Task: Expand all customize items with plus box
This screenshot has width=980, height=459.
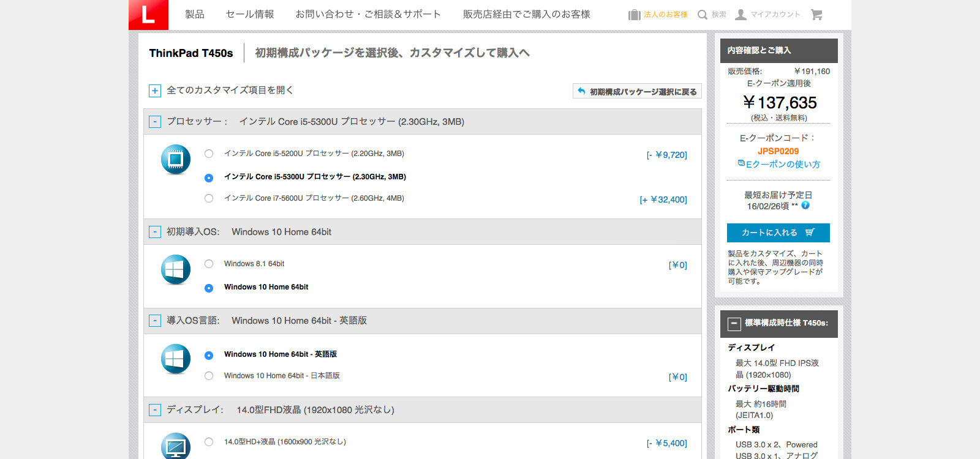Action: (155, 91)
